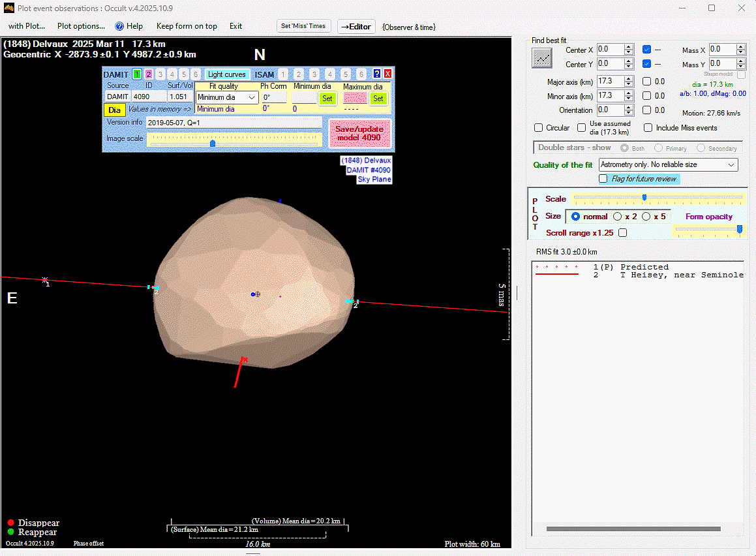This screenshot has width=756, height=556.
Task: Click the Save/update model 4090 button
Action: 359,133
